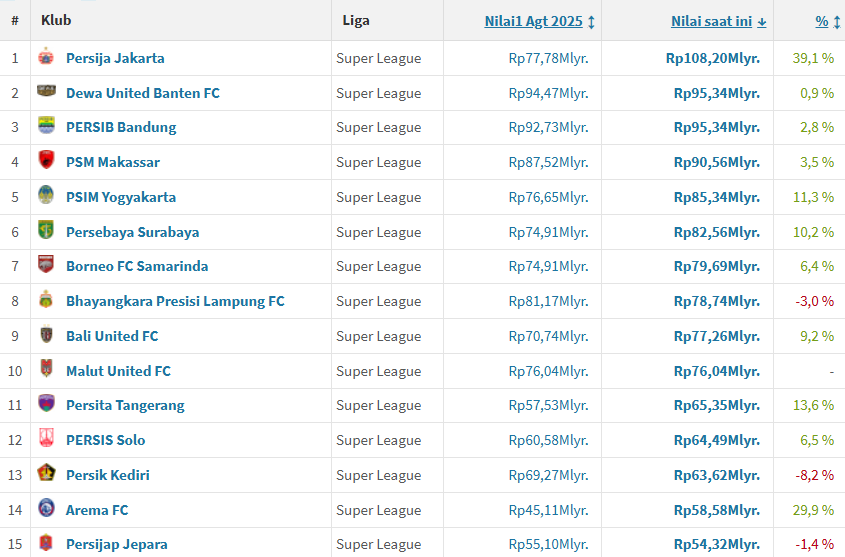Click Persija Jakarta's current value Rp108,20Mlyr.
Viewport: 845px width, 557px height.
[712, 58]
